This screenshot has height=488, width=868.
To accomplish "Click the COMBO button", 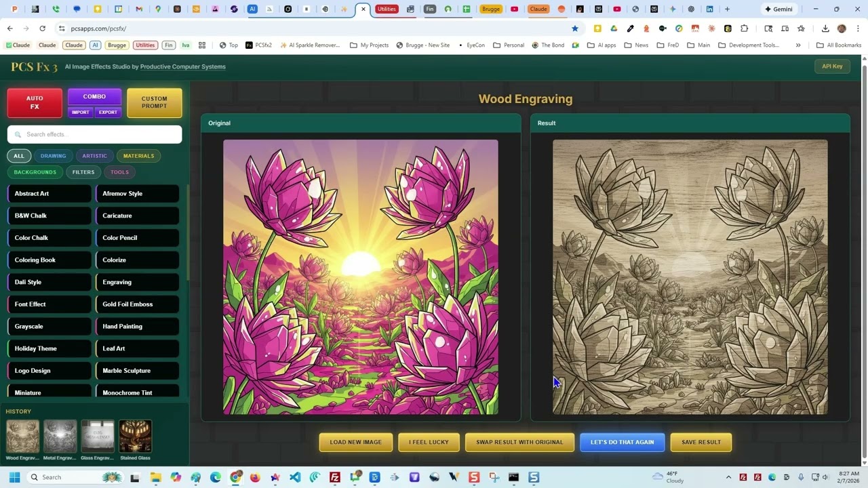I will click(94, 97).
